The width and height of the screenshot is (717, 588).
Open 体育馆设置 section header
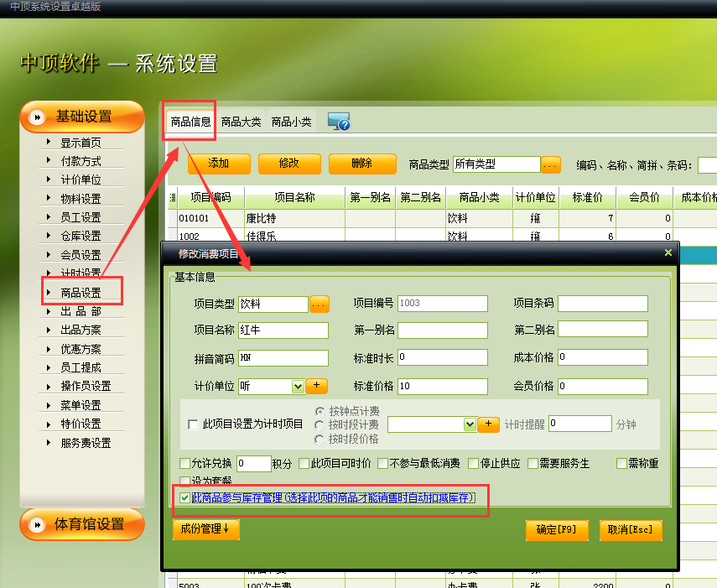click(82, 524)
